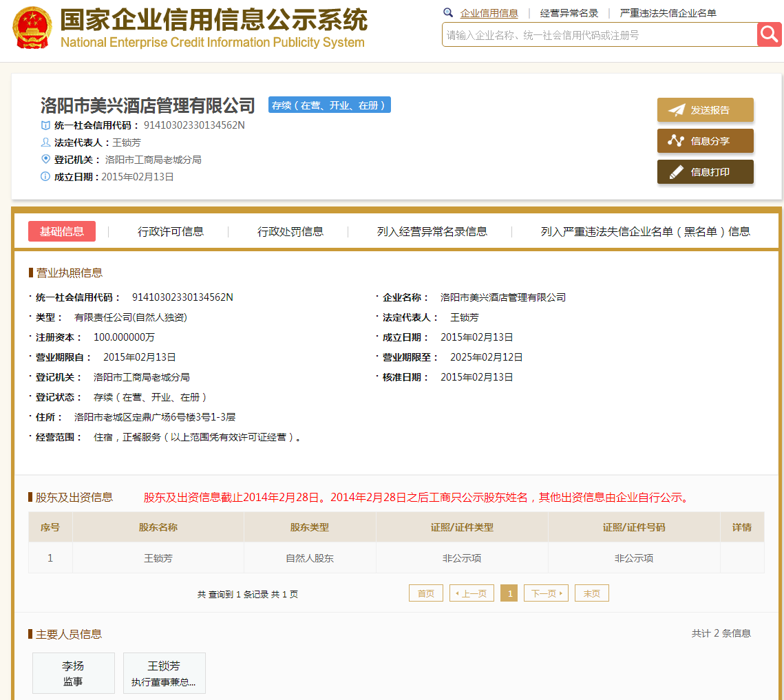Click the 主要人员信息 section heading

[x=69, y=634]
